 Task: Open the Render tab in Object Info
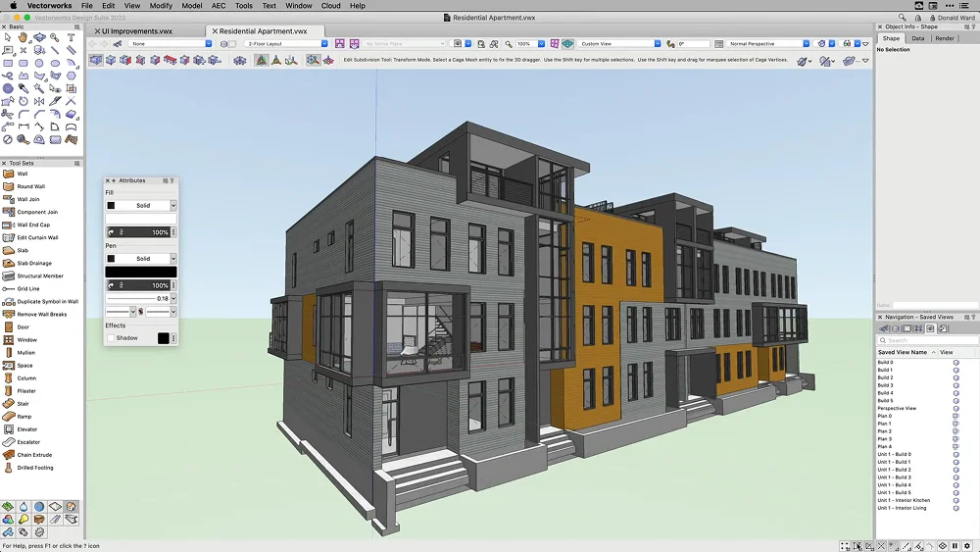click(944, 38)
